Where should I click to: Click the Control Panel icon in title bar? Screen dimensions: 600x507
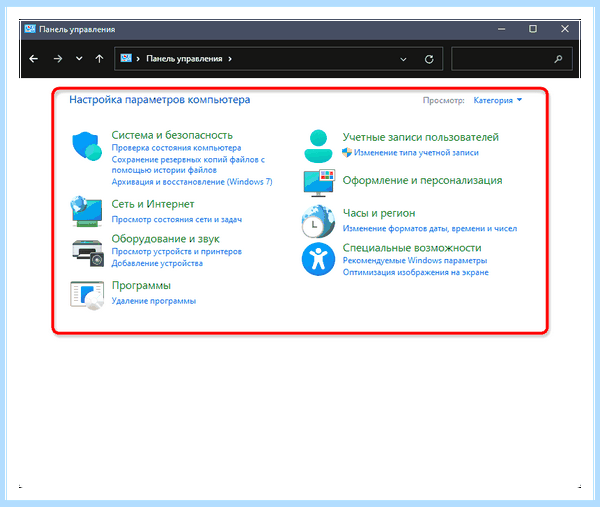[29, 29]
